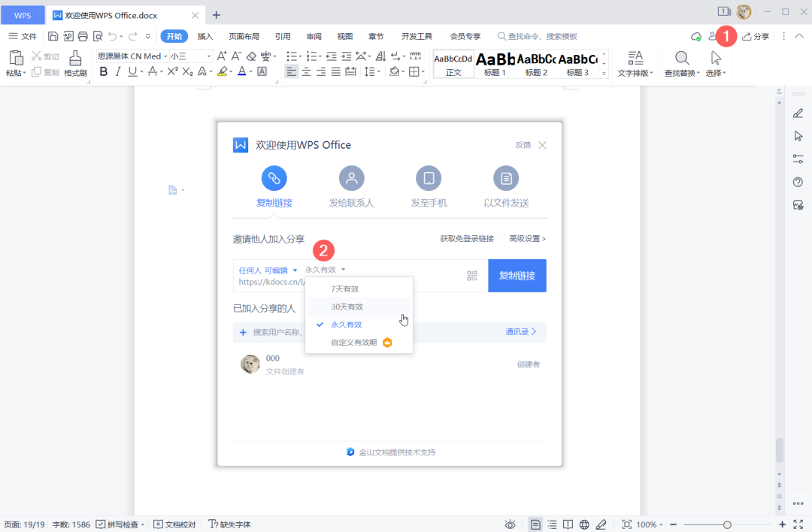Image resolution: width=812 pixels, height=532 pixels.
Task: Click the zoom slider handle in status bar
Action: 727,524
